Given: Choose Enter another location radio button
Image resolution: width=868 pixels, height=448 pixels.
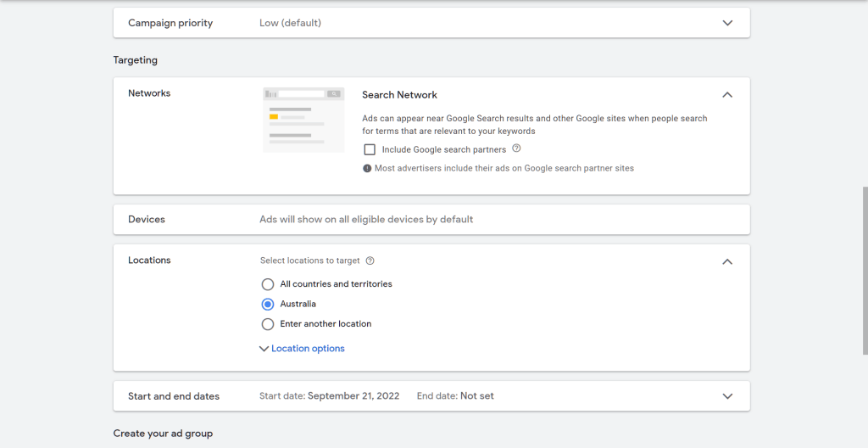Looking at the screenshot, I should 268,324.
